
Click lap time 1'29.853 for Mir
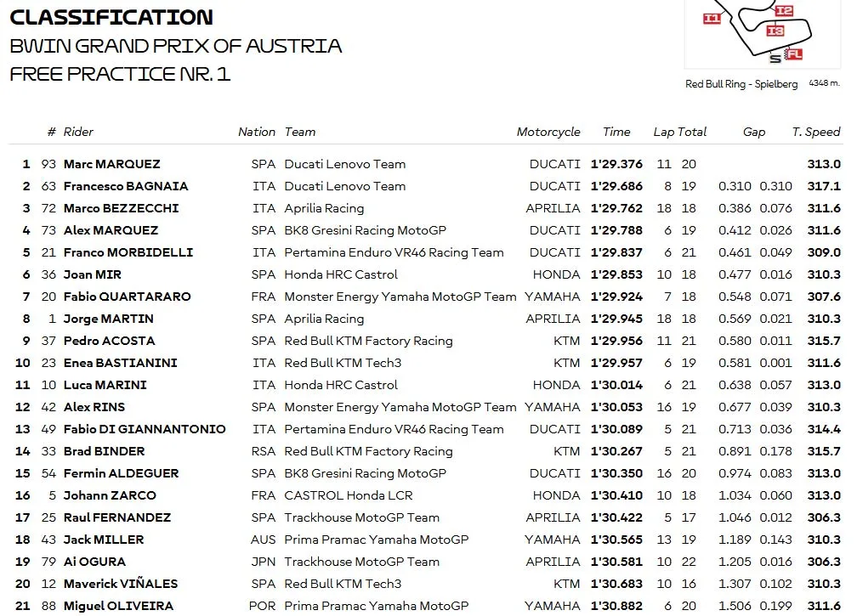616,274
